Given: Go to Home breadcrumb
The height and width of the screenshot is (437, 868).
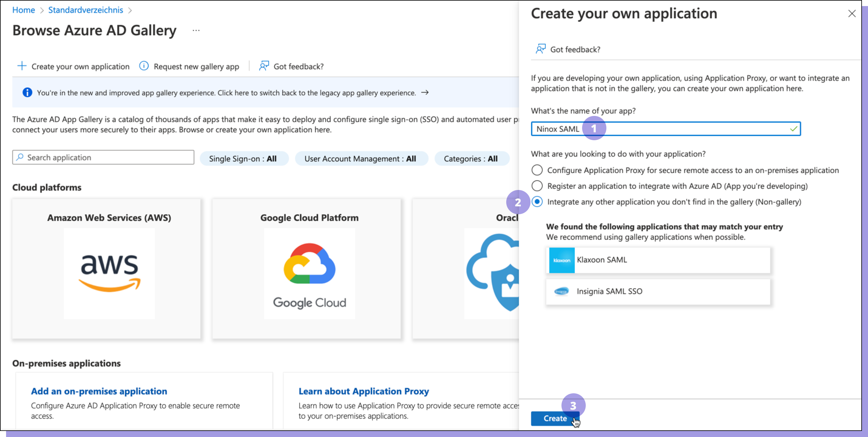Looking at the screenshot, I should pos(24,10).
